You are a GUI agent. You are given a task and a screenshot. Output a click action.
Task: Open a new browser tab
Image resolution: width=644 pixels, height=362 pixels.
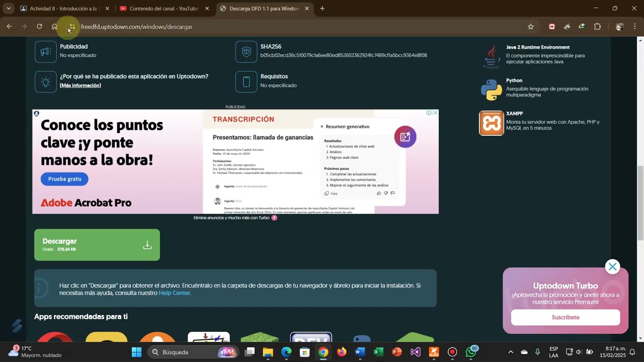pos(323,9)
